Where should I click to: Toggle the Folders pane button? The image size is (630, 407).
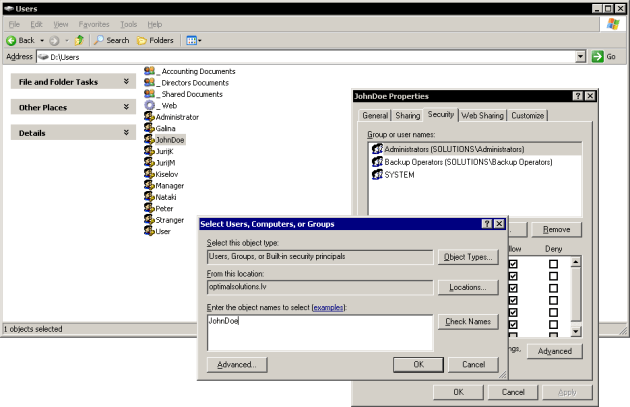pos(155,40)
